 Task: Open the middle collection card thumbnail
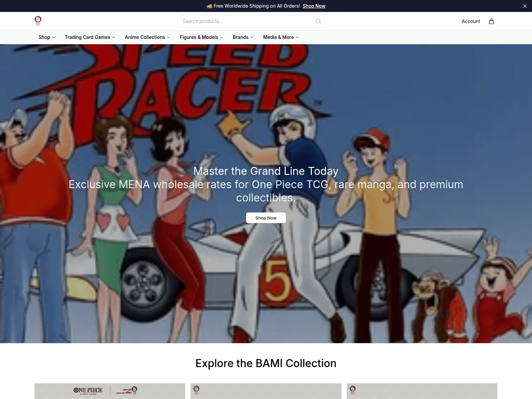click(266, 391)
